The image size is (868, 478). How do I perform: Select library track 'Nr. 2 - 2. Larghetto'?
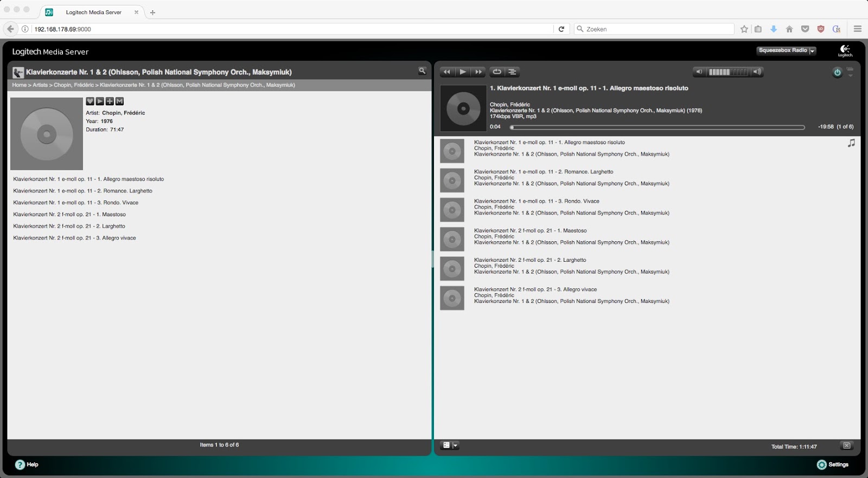69,227
